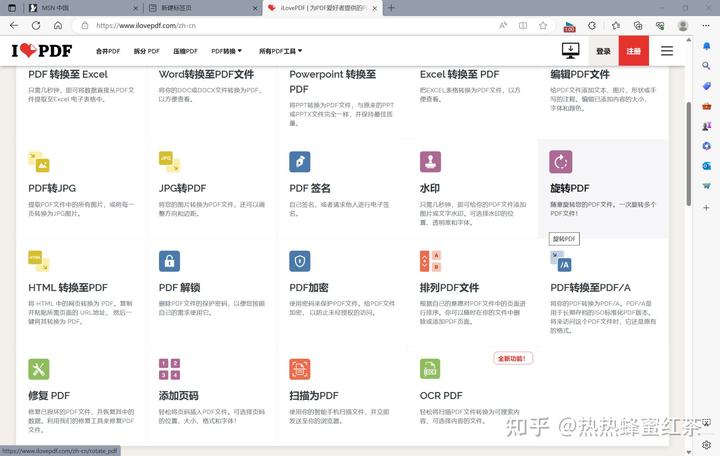Viewport: 720px width, 456px height.
Task: Click the PDF 解锁 unlock icon
Action: pyautogui.click(x=169, y=261)
